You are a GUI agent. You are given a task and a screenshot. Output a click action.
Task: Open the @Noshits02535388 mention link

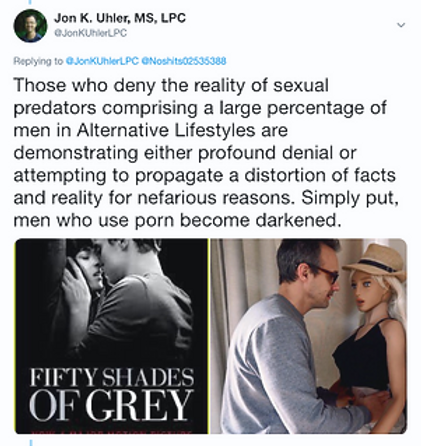click(184, 61)
